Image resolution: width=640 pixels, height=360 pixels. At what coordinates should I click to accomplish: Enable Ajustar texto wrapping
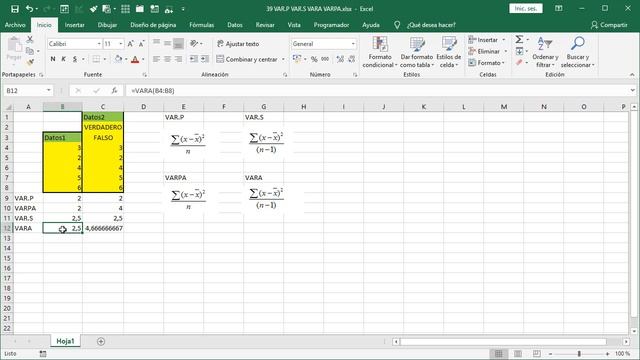[238, 44]
